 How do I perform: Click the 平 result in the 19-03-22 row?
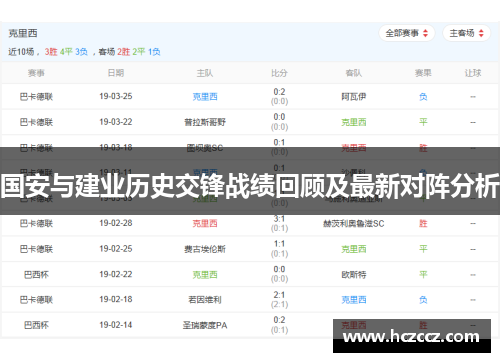tap(423, 122)
